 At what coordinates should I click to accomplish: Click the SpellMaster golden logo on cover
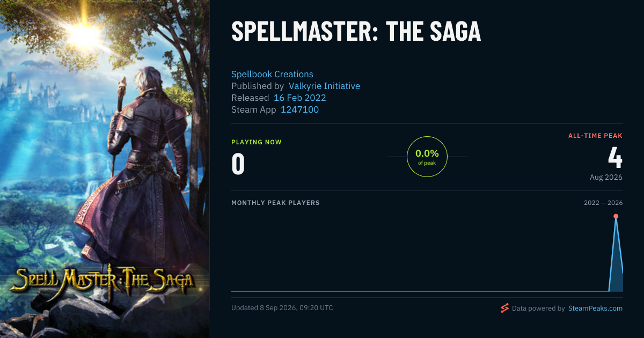point(103,278)
